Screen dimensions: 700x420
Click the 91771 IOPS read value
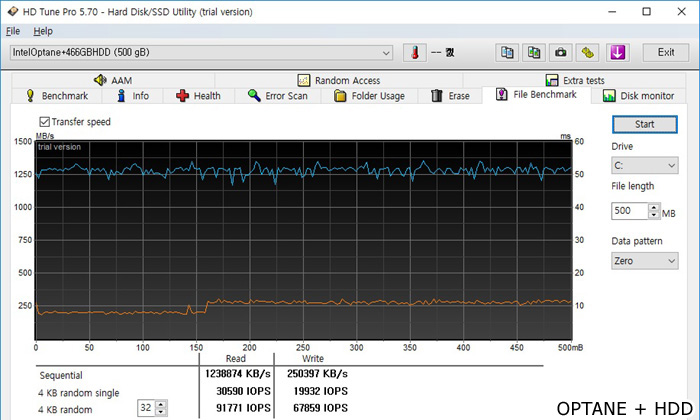(x=243, y=408)
